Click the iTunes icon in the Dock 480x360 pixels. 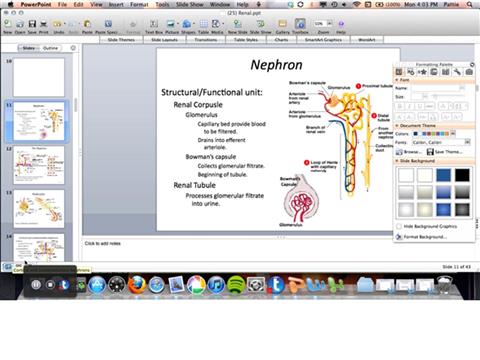tap(216, 285)
